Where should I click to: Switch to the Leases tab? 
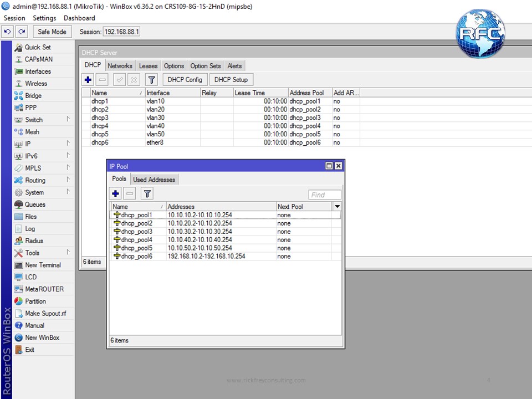click(148, 65)
